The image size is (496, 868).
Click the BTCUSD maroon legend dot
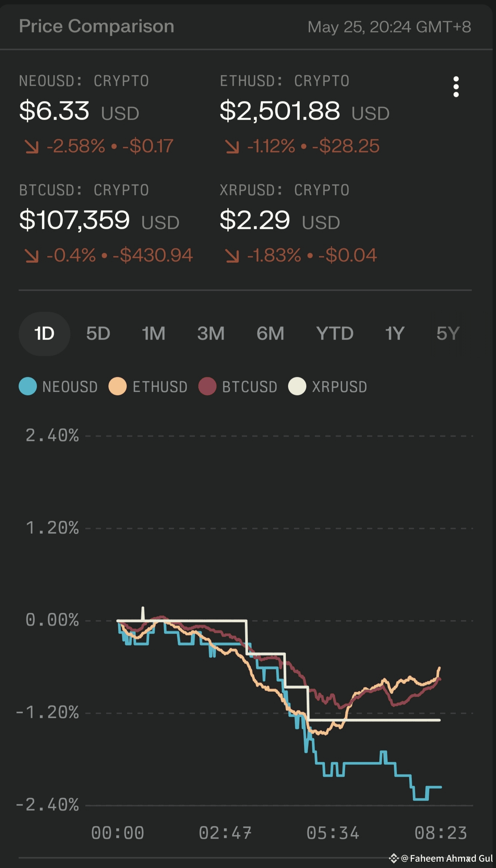[207, 386]
